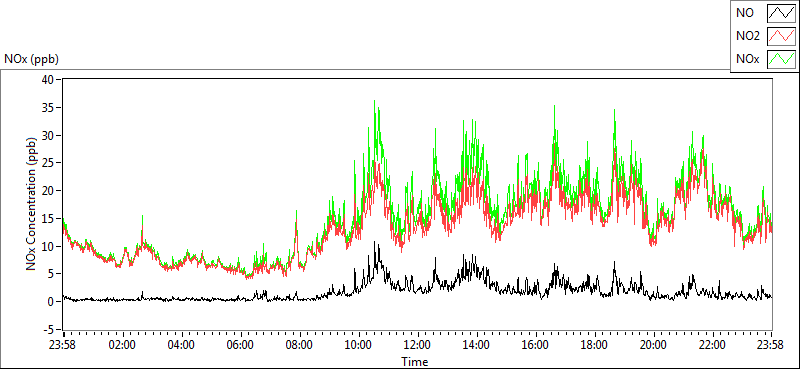Click the 20 y-axis tick label
This screenshot has height=369, width=800.
48,191
